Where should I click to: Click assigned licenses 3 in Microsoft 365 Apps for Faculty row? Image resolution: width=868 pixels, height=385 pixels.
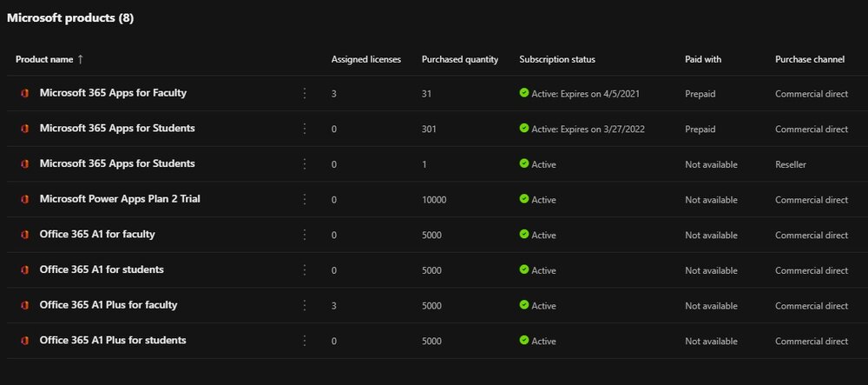(x=334, y=94)
